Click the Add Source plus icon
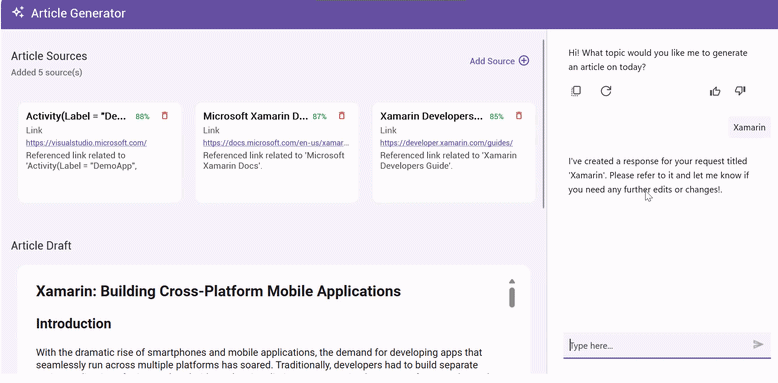This screenshot has height=383, width=778. point(524,61)
